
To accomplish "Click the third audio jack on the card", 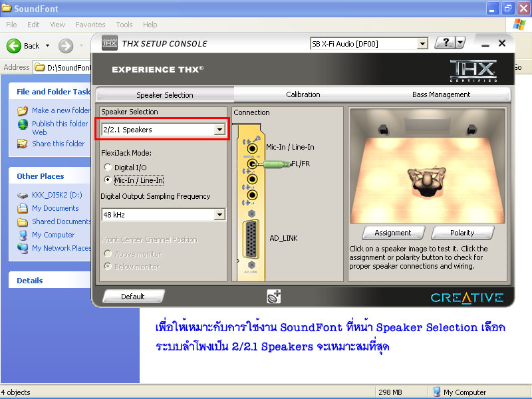I will 252,179.
